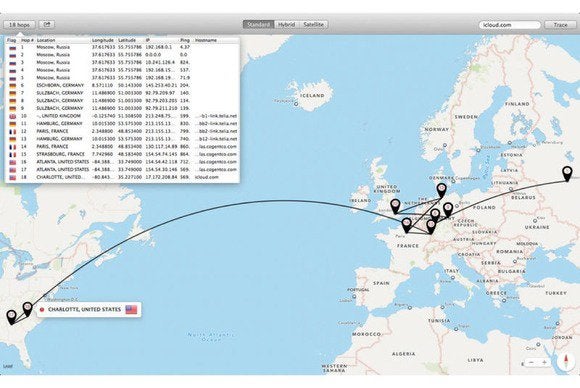Open the share icon in toolbar
The image size is (580, 388).
coord(47,24)
